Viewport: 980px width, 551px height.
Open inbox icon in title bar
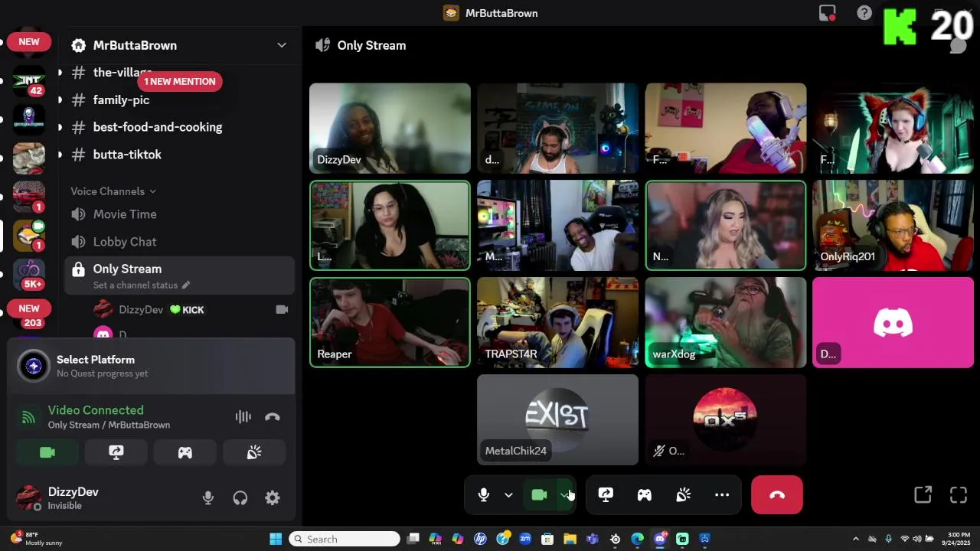(x=827, y=13)
